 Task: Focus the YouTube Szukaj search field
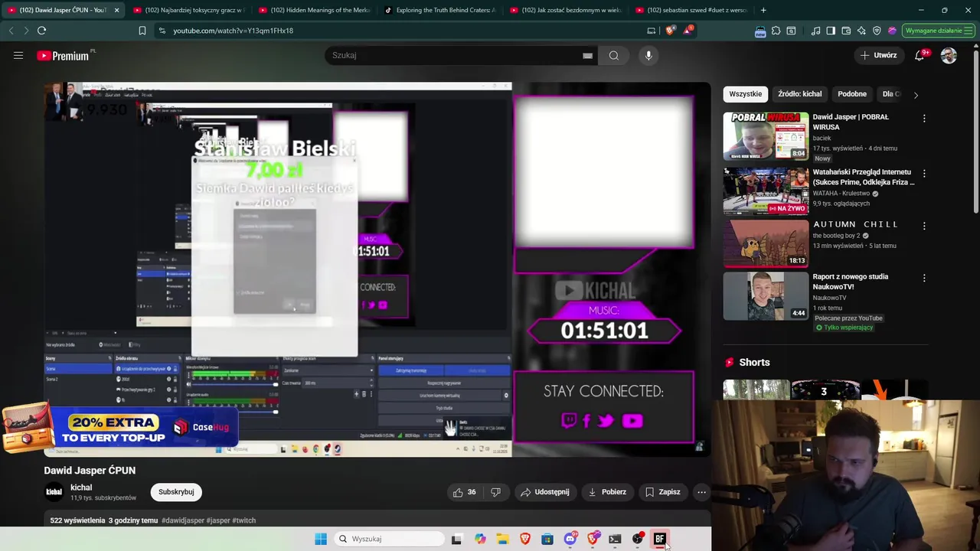coord(456,55)
